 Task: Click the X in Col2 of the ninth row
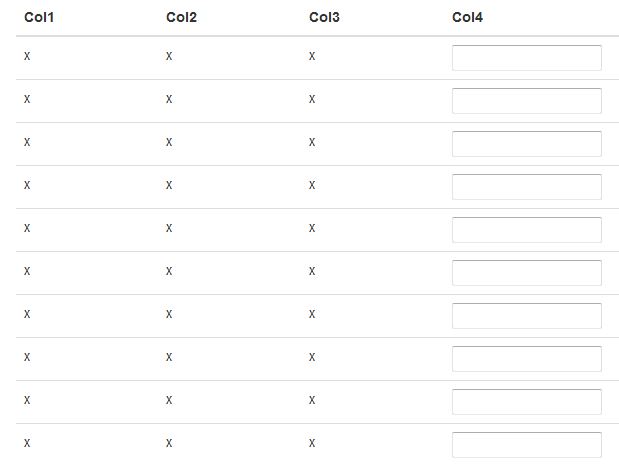click(x=169, y=401)
